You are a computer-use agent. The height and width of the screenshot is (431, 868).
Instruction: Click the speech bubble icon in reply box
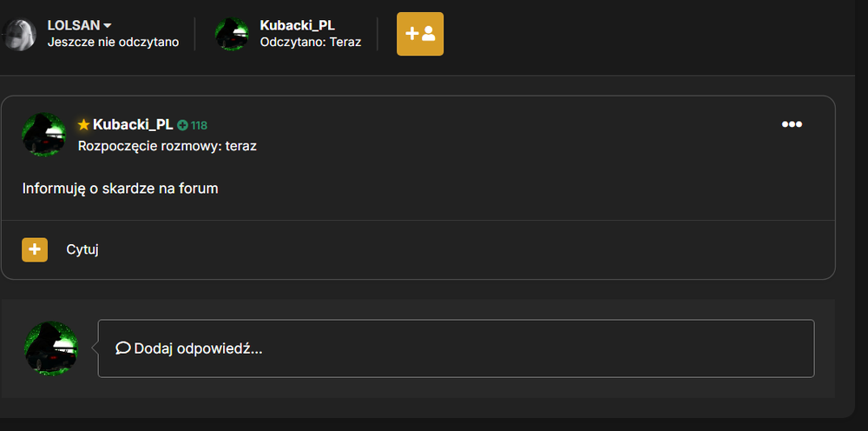click(123, 348)
